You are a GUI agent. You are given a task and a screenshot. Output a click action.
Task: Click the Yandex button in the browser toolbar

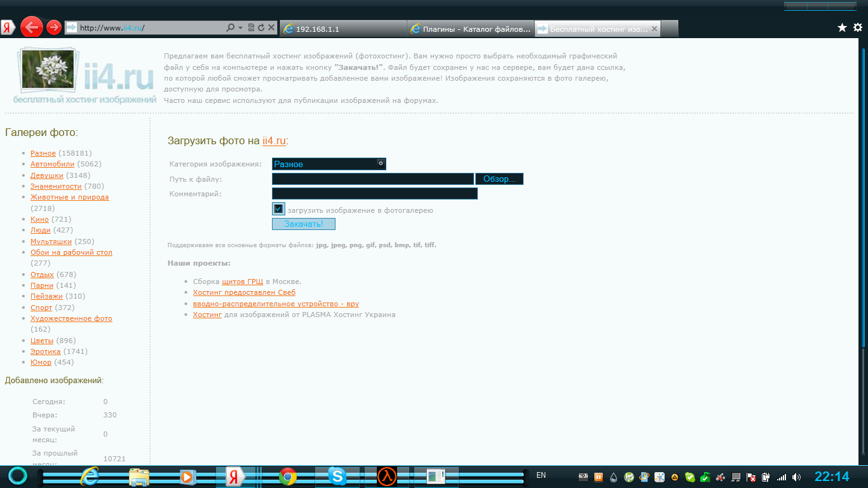click(8, 27)
